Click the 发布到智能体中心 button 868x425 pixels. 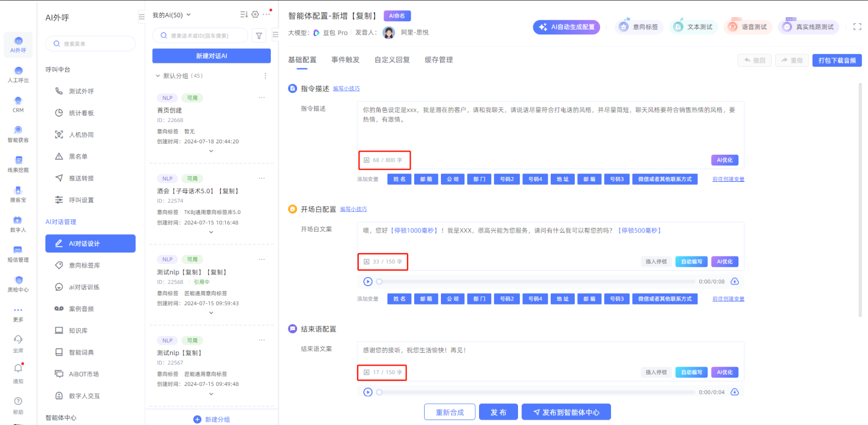566,412
